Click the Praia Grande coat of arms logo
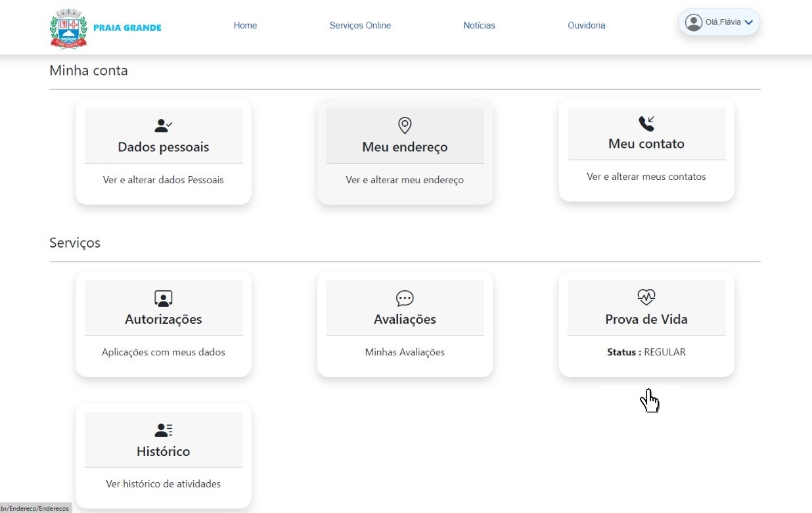Screen dimensions: 812x513 pyautogui.click(x=68, y=28)
